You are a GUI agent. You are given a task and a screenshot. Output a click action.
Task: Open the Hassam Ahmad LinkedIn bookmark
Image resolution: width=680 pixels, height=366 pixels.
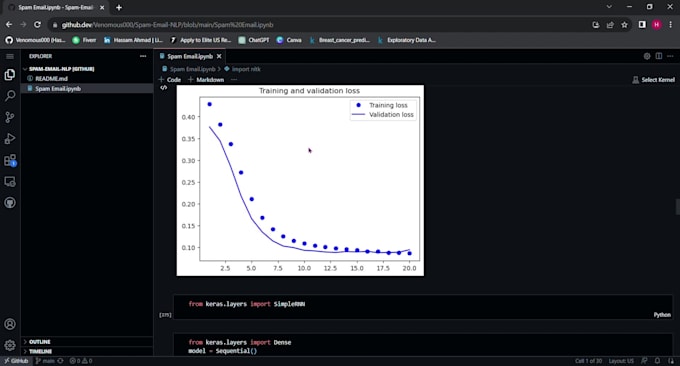click(x=133, y=40)
